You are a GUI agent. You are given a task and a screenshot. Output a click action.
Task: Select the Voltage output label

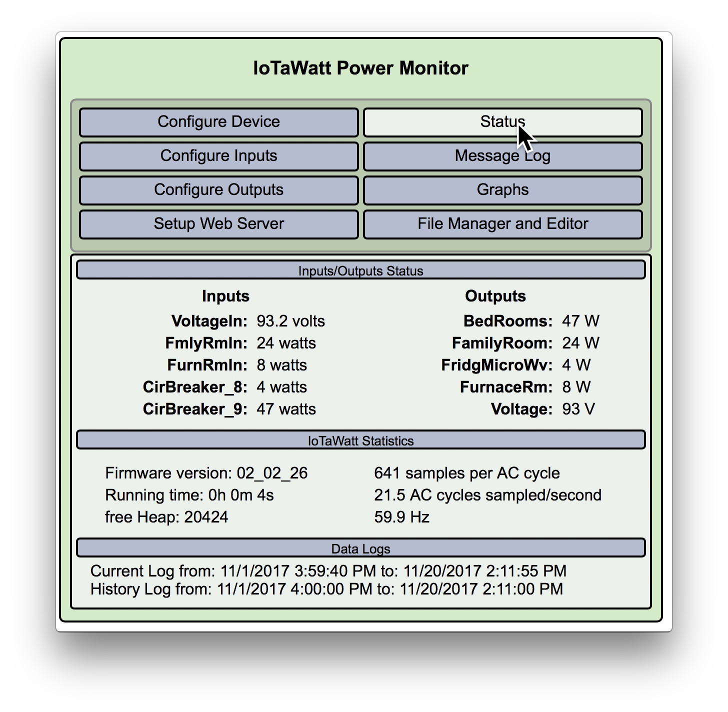coord(522,409)
